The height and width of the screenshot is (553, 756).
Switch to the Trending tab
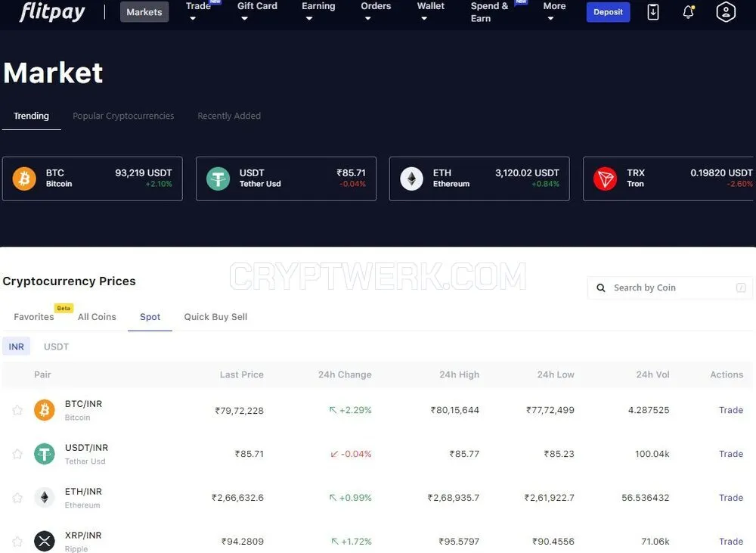(x=31, y=116)
